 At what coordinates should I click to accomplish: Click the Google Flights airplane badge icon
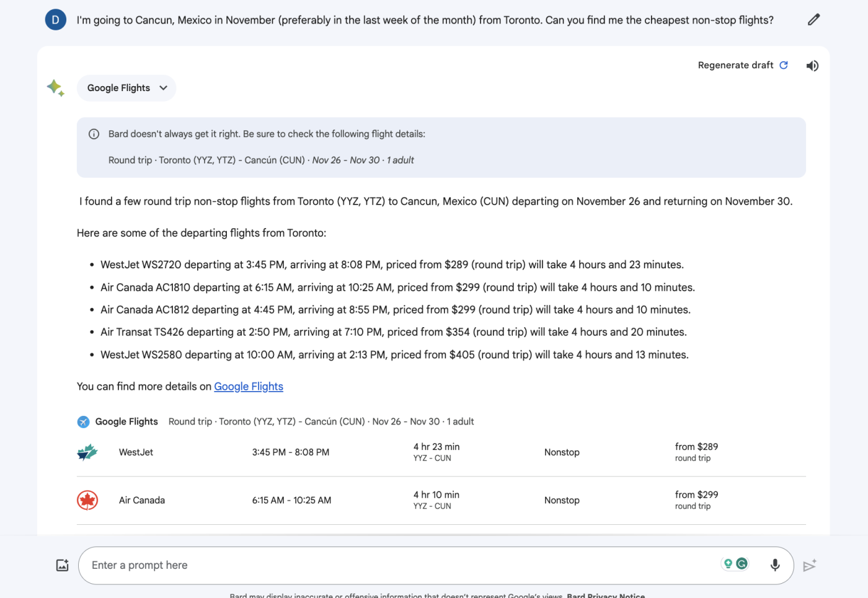click(x=83, y=422)
